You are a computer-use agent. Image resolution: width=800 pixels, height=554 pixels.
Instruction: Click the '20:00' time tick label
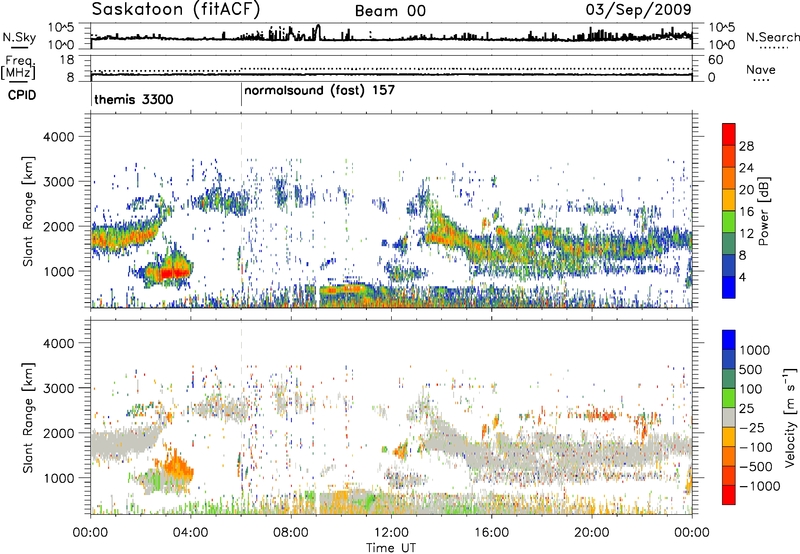591,533
